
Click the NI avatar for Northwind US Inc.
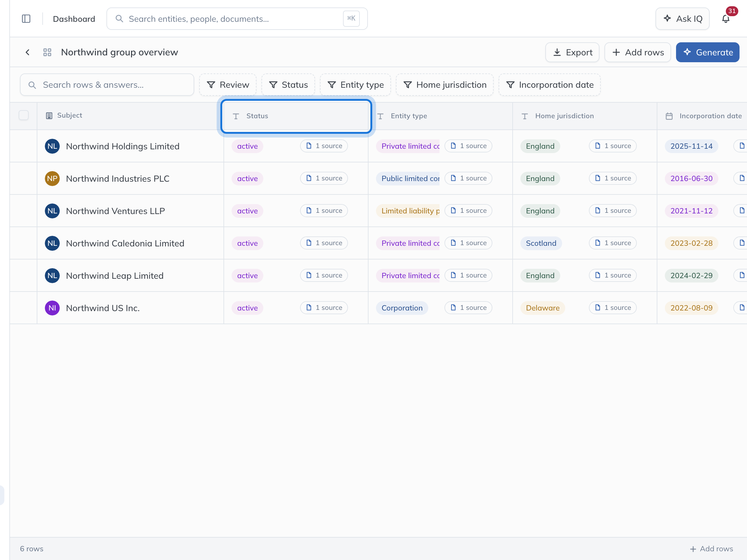pos(52,308)
